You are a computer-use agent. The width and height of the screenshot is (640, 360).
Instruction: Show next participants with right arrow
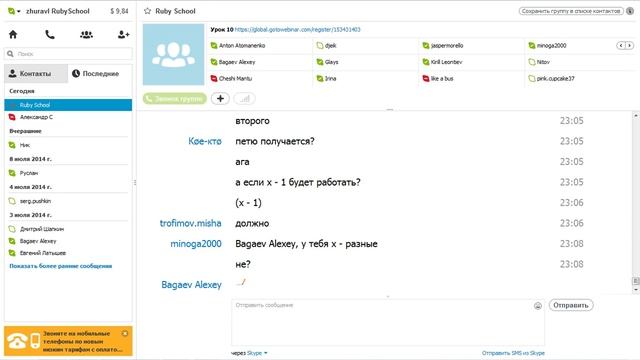point(629,45)
